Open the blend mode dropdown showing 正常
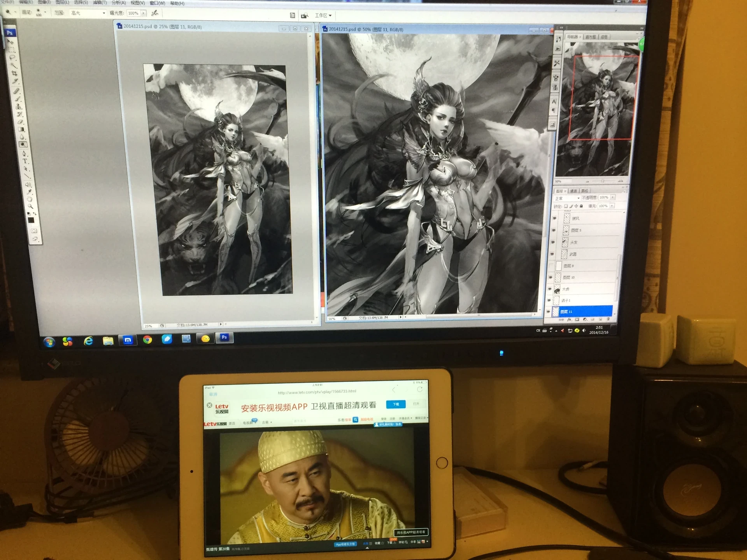 coord(567,198)
